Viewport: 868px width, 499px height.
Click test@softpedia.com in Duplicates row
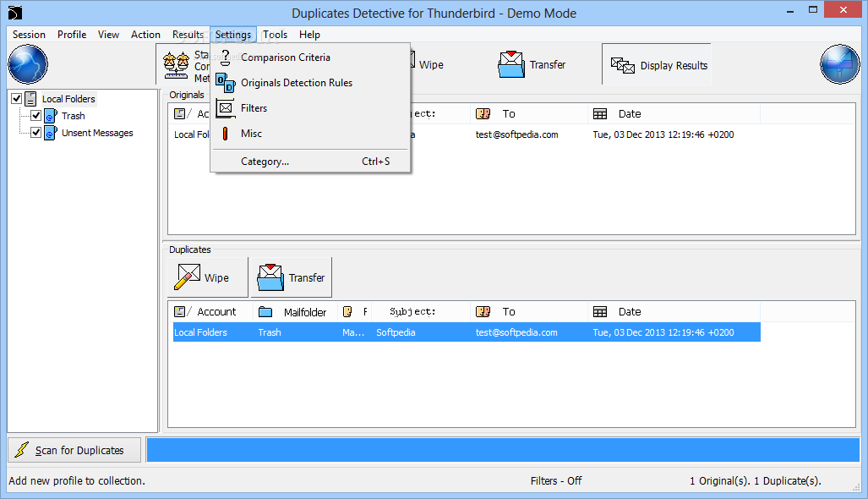click(x=516, y=332)
